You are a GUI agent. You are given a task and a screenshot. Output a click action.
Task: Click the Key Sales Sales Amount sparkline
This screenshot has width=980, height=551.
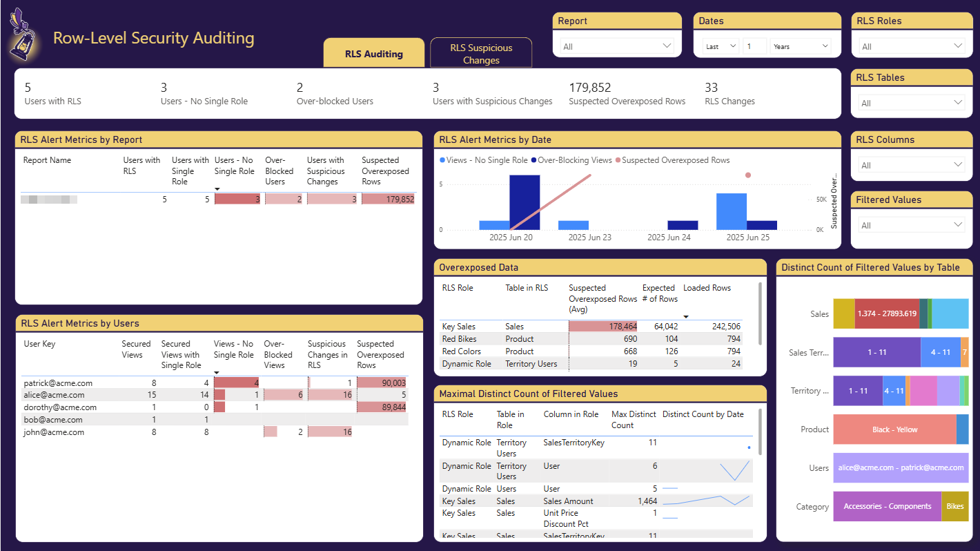click(x=706, y=501)
